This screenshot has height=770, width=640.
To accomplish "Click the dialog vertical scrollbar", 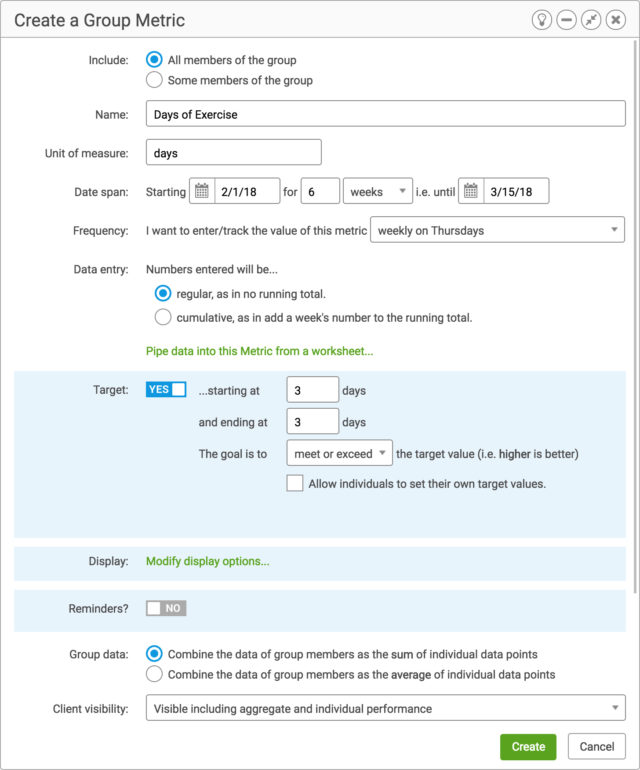I will pyautogui.click(x=636, y=319).
